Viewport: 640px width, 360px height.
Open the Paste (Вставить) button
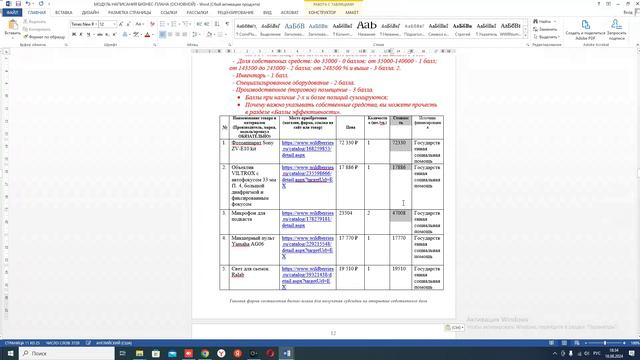coord(13,29)
